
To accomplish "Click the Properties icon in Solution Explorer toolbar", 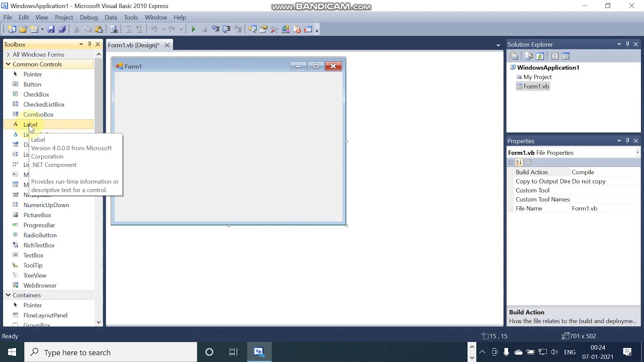I will (x=514, y=56).
